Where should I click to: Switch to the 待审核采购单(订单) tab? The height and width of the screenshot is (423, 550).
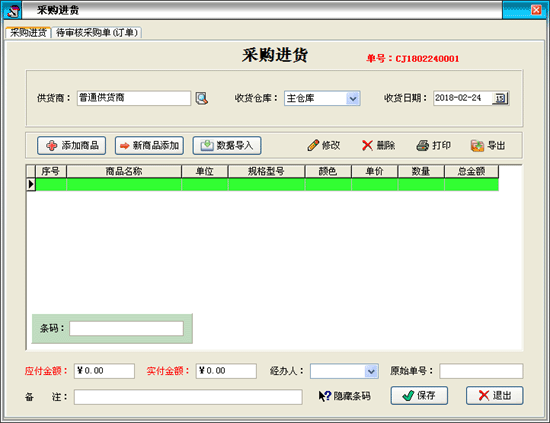coord(97,33)
